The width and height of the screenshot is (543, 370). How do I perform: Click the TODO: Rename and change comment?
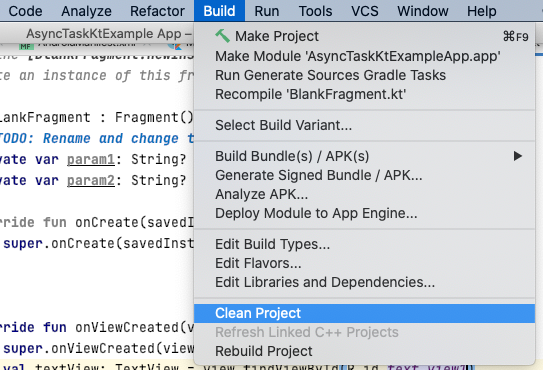click(x=97, y=139)
